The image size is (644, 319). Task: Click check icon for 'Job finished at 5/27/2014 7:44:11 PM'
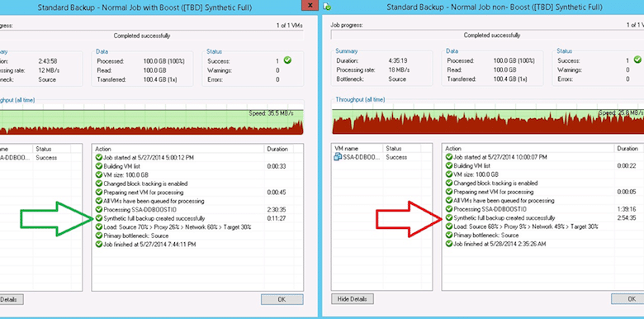point(98,244)
